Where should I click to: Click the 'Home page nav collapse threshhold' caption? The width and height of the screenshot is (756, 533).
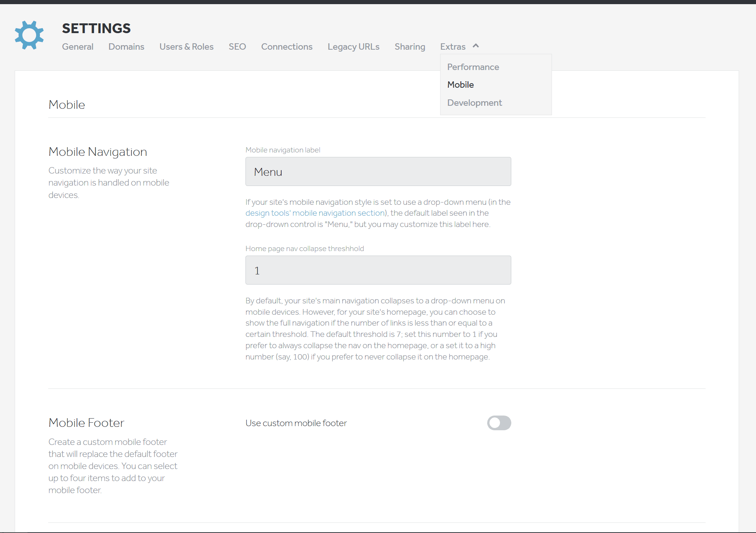(305, 248)
